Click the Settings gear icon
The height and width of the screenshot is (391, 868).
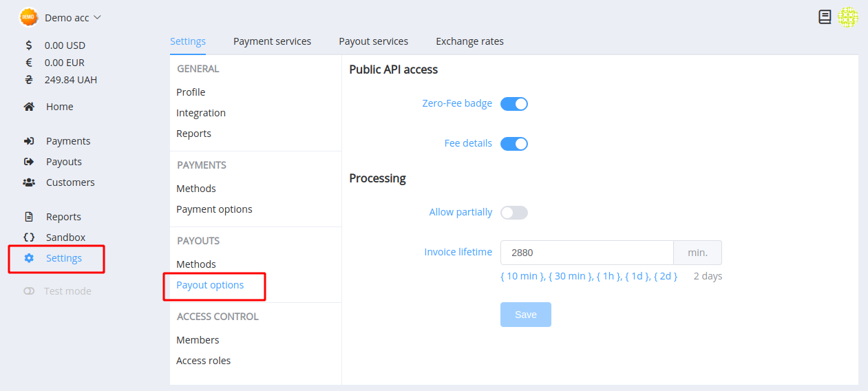tap(29, 258)
